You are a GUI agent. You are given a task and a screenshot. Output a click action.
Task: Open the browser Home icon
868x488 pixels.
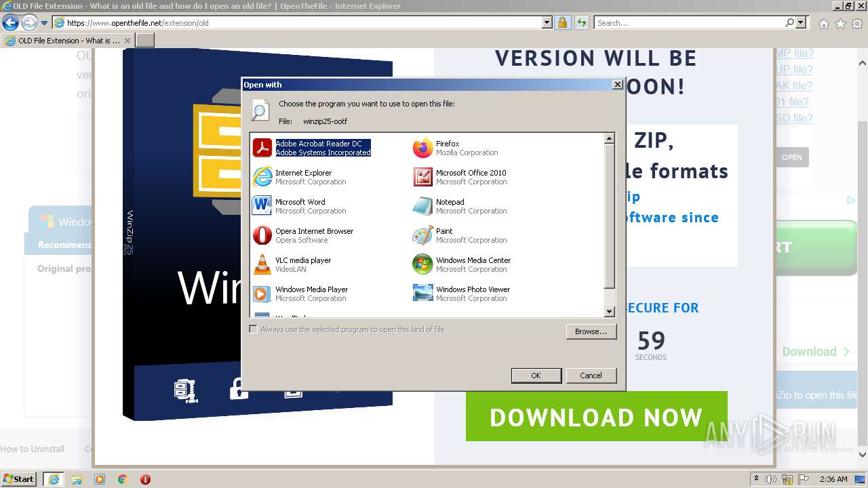[x=823, y=23]
